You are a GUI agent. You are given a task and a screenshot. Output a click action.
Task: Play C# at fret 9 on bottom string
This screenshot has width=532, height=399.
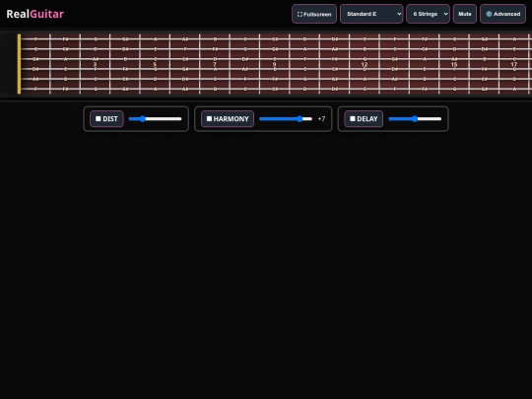coord(275,90)
